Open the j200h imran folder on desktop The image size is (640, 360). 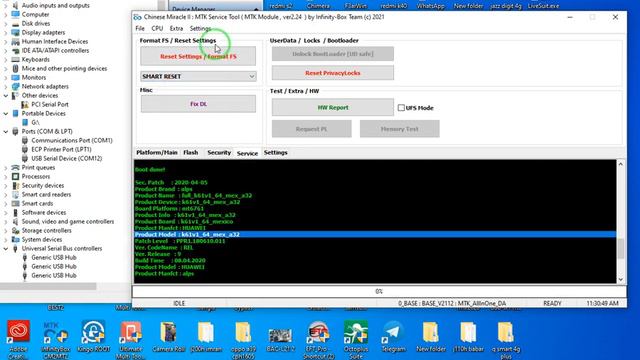coord(206,337)
